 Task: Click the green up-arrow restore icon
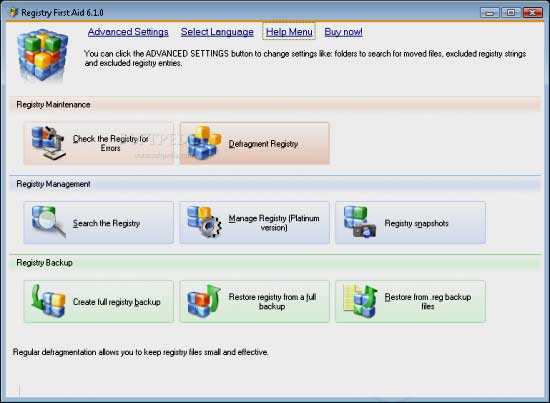[204, 301]
